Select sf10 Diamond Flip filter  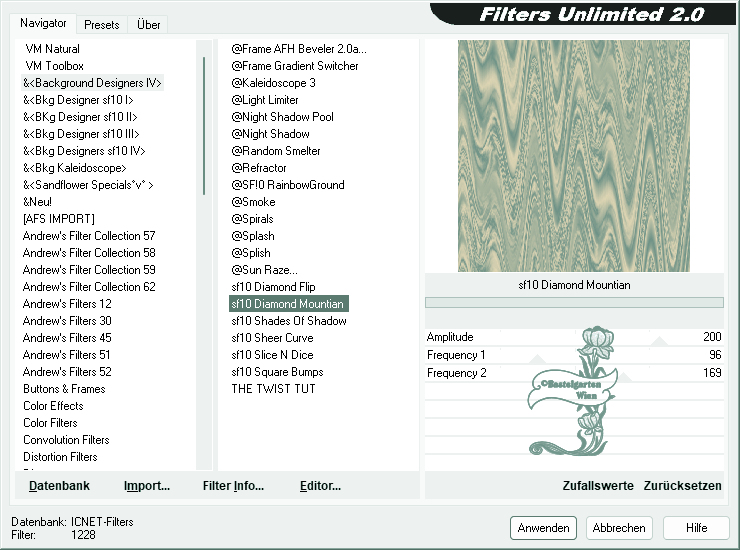pos(273,287)
